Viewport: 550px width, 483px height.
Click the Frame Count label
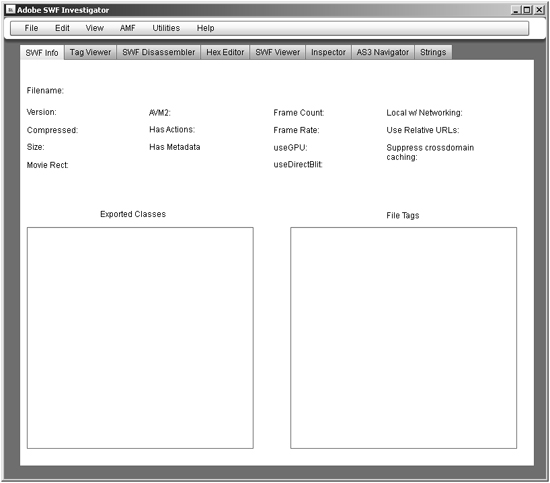(299, 113)
